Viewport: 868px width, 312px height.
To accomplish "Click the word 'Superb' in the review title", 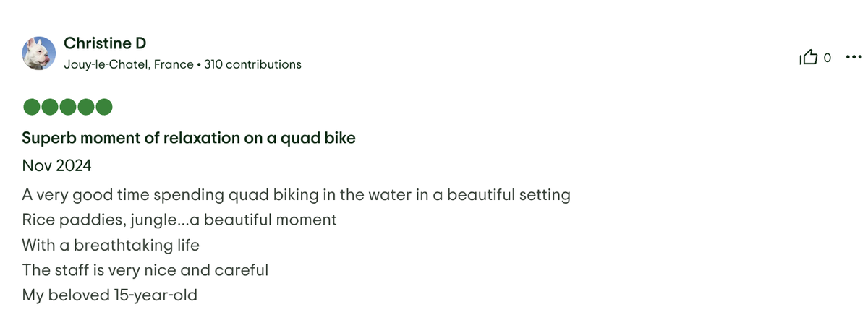I will coord(46,138).
